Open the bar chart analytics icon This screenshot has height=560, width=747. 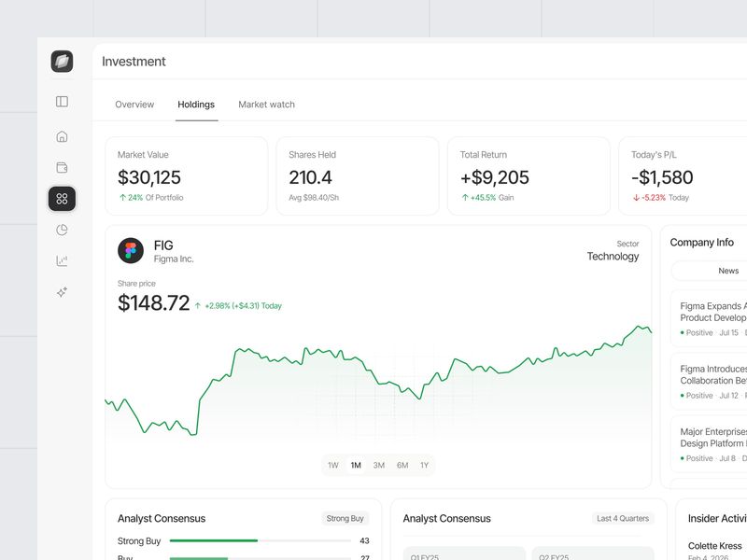coord(62,260)
